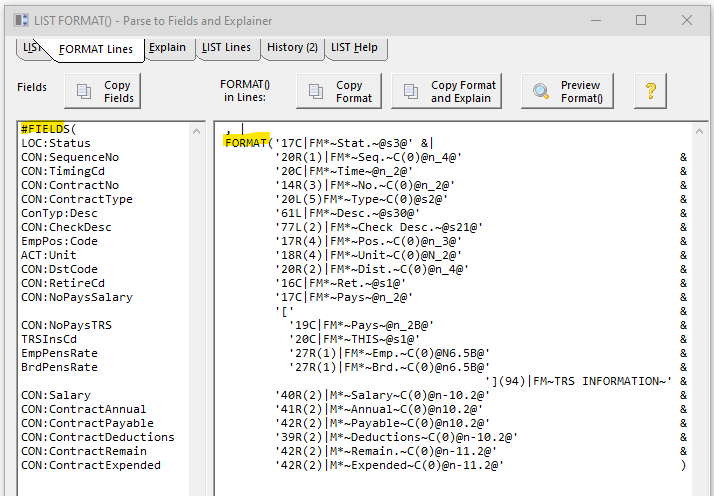Click the '20C|FM*~THIS~@s1@' line
The height and width of the screenshot is (496, 714).
pos(354,339)
